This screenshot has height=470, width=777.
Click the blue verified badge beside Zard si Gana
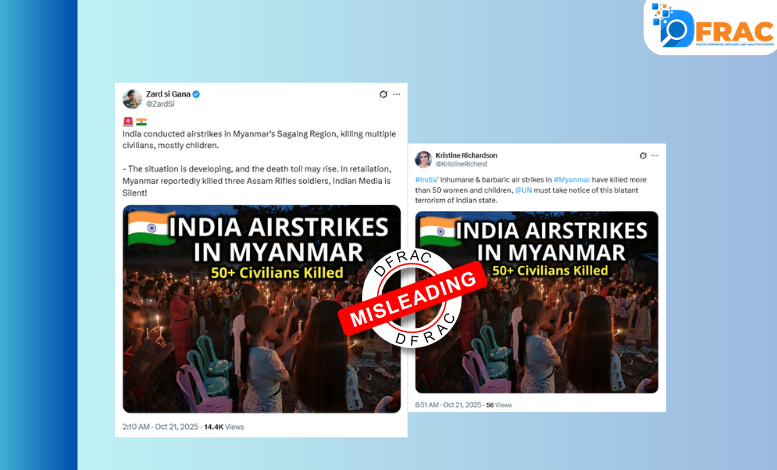click(x=196, y=94)
